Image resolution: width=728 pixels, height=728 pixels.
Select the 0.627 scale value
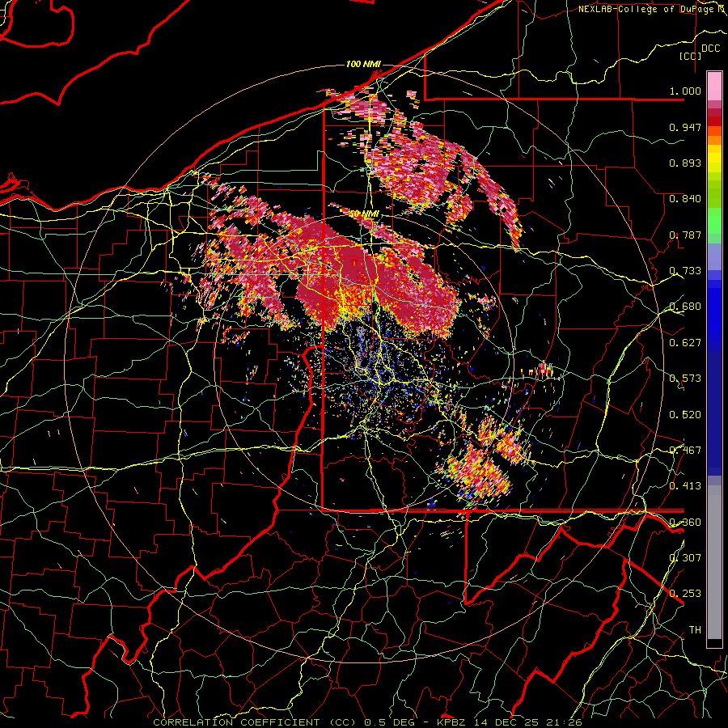coord(685,342)
